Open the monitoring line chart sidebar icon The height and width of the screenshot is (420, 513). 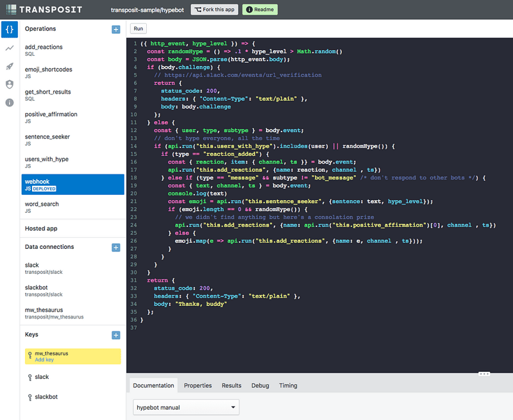click(10, 48)
